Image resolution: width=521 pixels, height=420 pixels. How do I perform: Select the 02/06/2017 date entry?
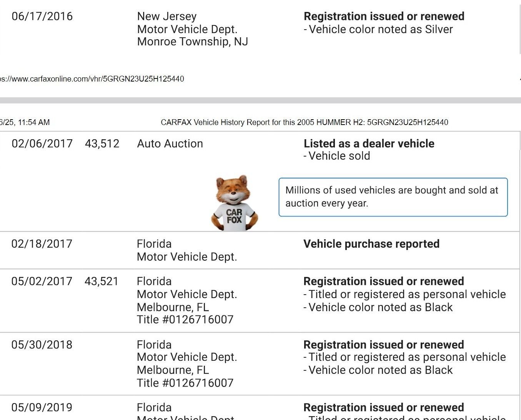[42, 144]
